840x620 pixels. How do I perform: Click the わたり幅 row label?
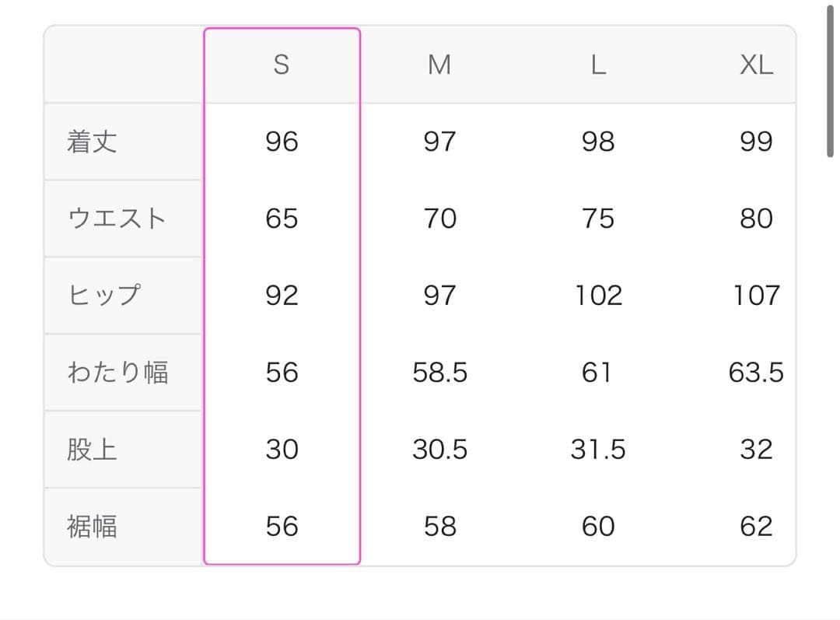pyautogui.click(x=117, y=373)
